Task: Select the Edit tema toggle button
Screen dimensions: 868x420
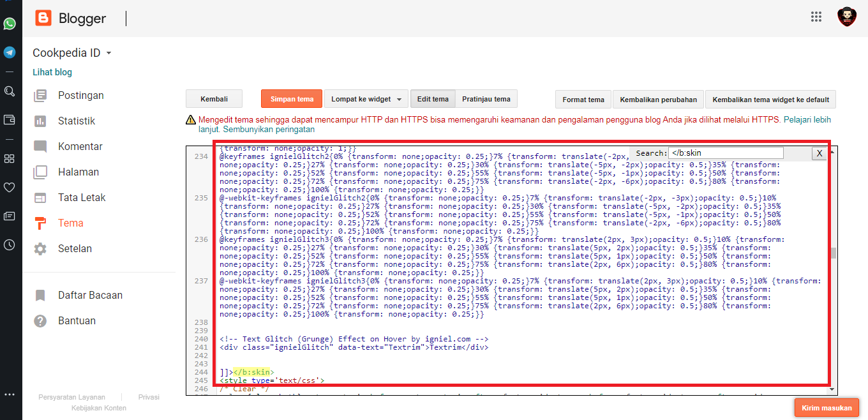Action: tap(432, 99)
